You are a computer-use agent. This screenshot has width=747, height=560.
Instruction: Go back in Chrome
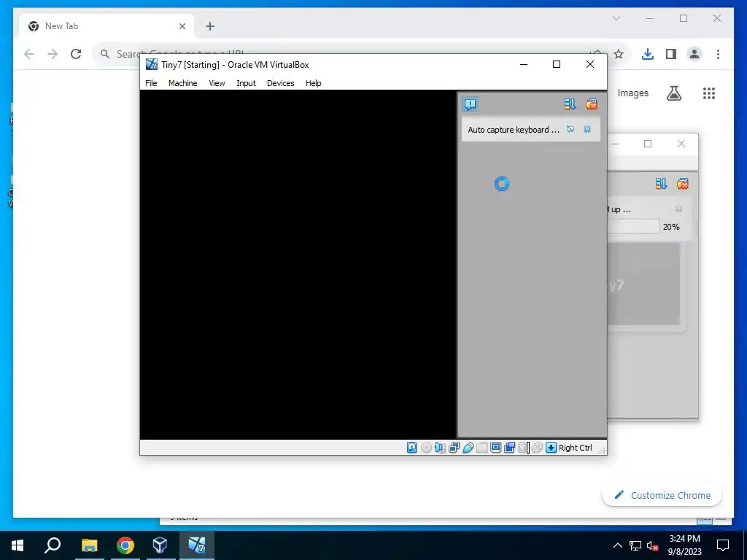(29, 54)
